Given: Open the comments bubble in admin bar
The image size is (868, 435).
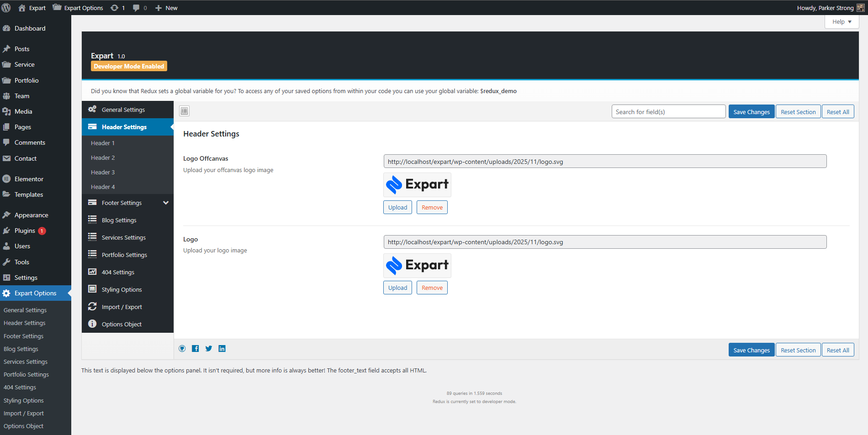Looking at the screenshot, I should click(x=139, y=8).
